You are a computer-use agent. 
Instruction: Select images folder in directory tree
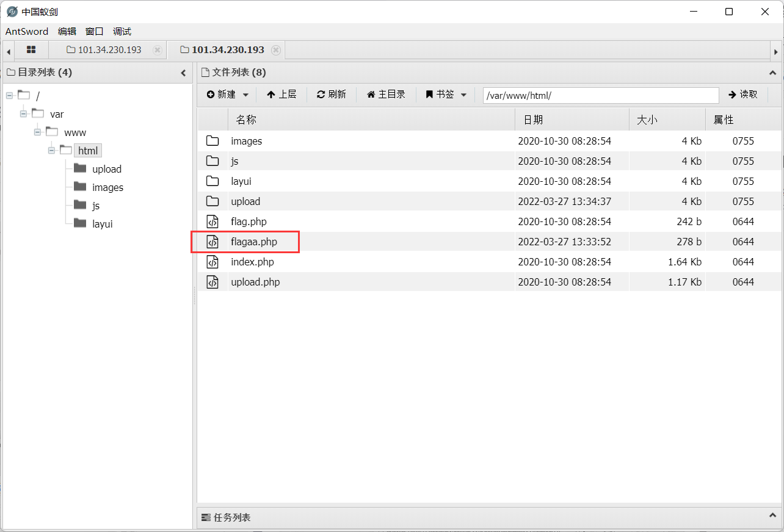click(108, 187)
